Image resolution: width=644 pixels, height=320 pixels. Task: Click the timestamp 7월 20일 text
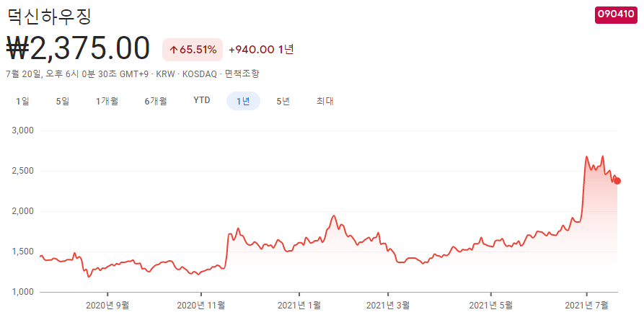pos(23,74)
